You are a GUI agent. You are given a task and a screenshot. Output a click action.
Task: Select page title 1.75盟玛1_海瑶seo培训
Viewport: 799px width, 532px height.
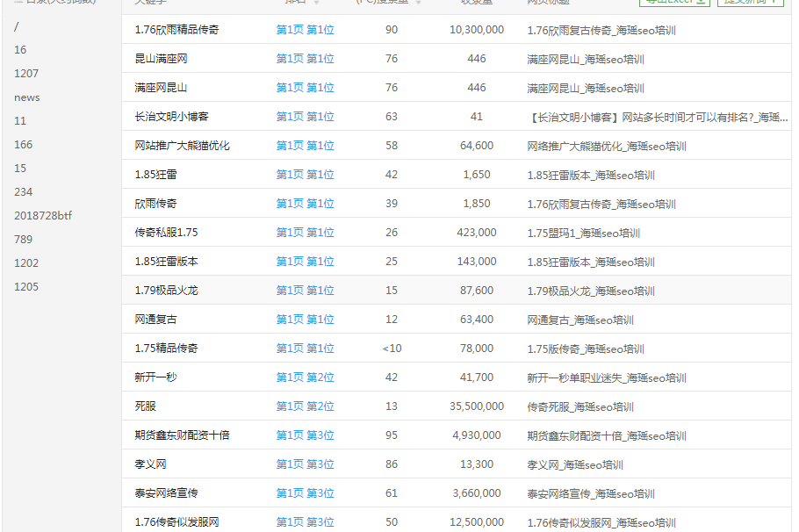[584, 234]
